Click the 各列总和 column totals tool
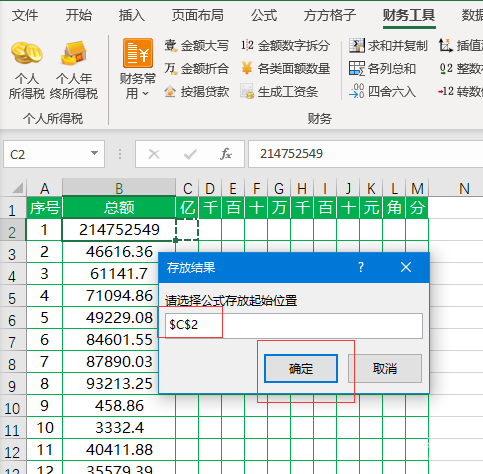 pos(382,69)
